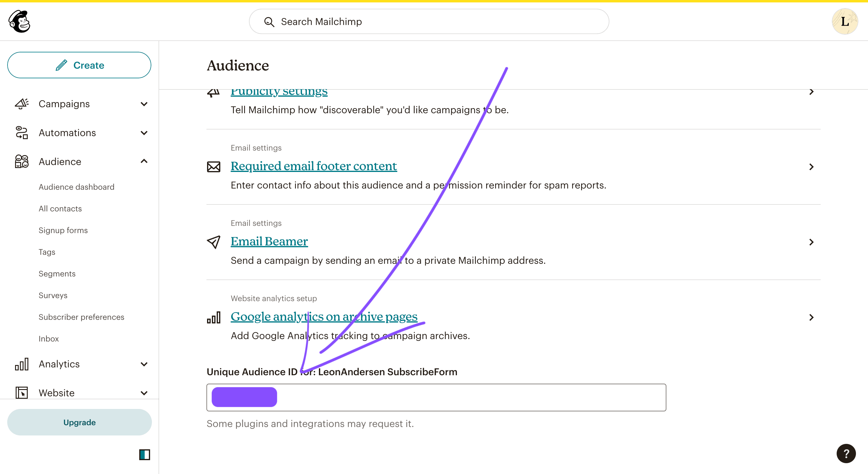Click the Automations sidebar icon

click(x=22, y=133)
